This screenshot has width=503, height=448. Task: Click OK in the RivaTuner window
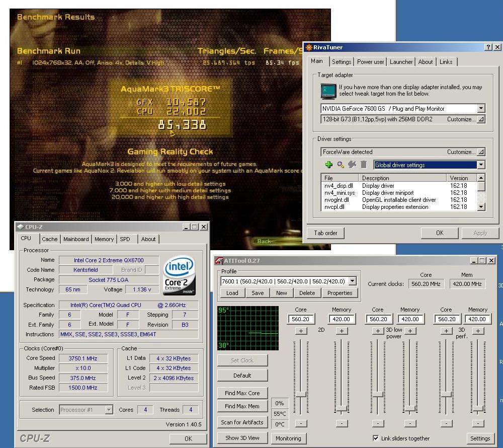(x=440, y=233)
